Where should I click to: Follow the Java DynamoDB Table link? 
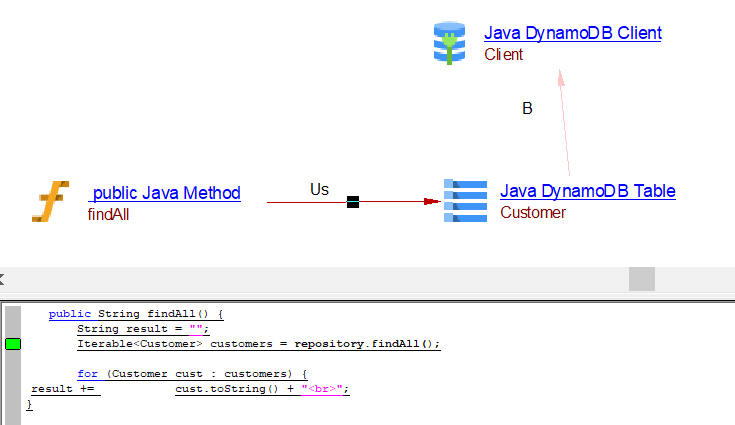tap(587, 191)
